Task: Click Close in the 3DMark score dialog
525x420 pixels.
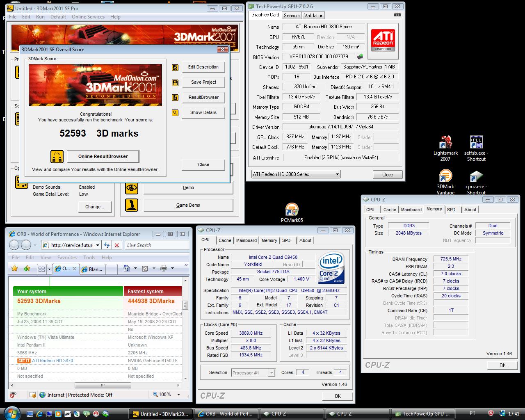Action: (x=203, y=164)
